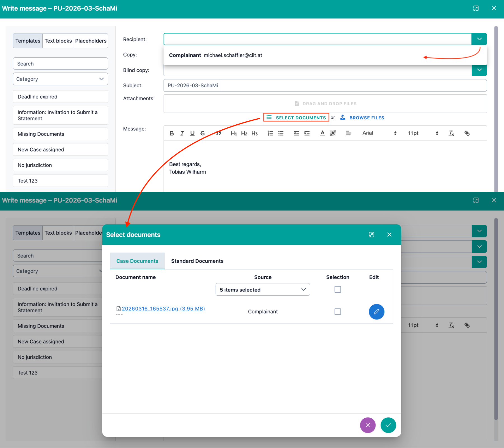Screen dimensions: 504x448
Task: Click the Source column header
Action: point(263,277)
